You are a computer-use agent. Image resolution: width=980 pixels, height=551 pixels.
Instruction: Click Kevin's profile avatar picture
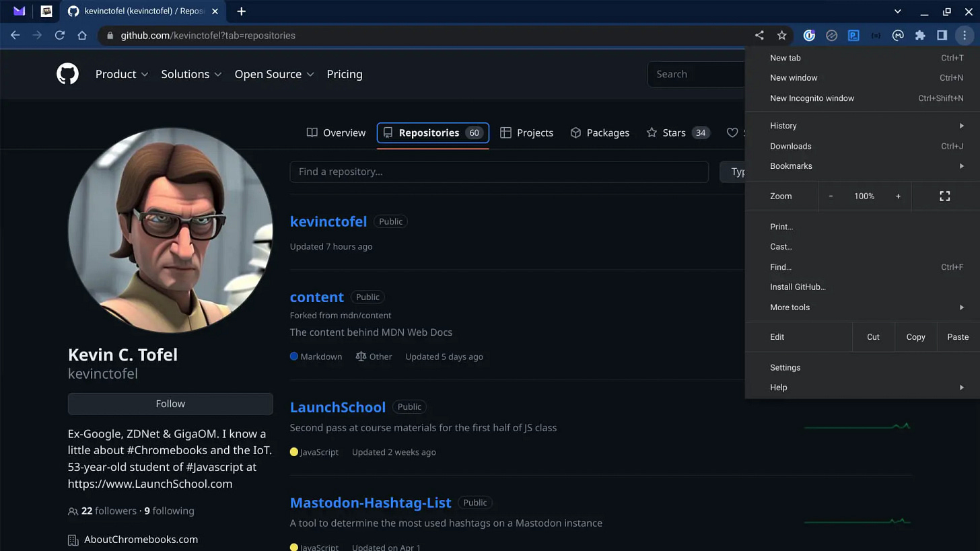170,231
